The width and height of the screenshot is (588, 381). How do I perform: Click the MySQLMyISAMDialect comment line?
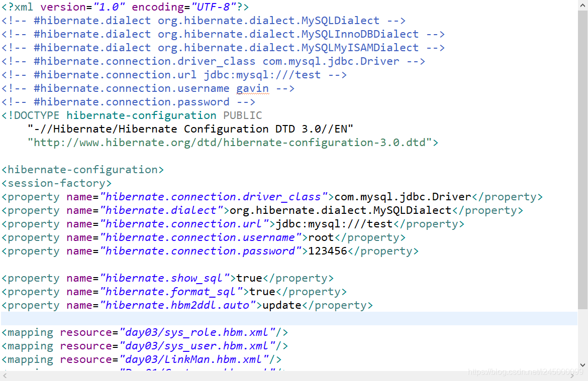pos(223,48)
